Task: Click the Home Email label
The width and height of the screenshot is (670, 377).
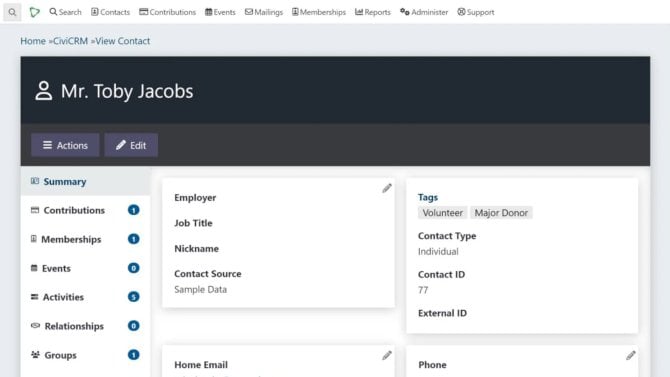Action: (x=201, y=365)
